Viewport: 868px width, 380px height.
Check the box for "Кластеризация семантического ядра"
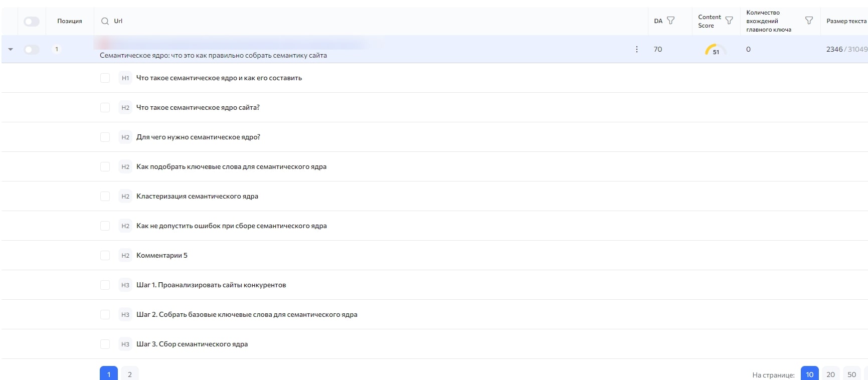pos(105,197)
